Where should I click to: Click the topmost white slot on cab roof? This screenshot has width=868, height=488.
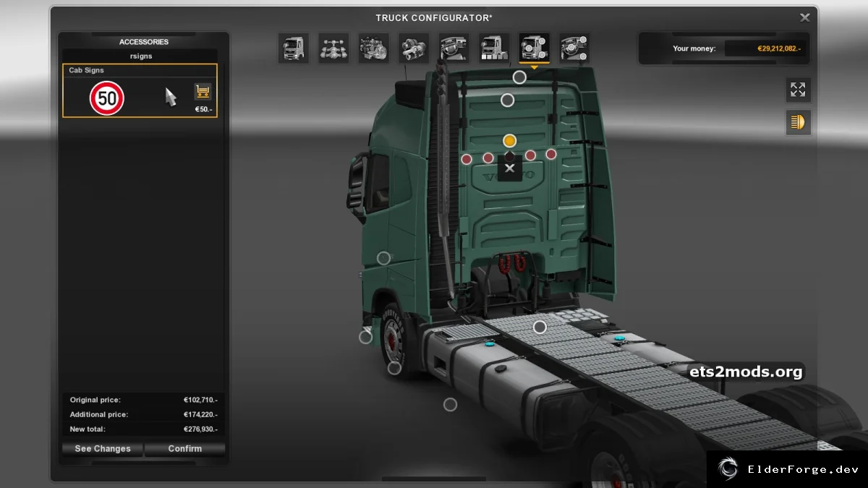[519, 77]
